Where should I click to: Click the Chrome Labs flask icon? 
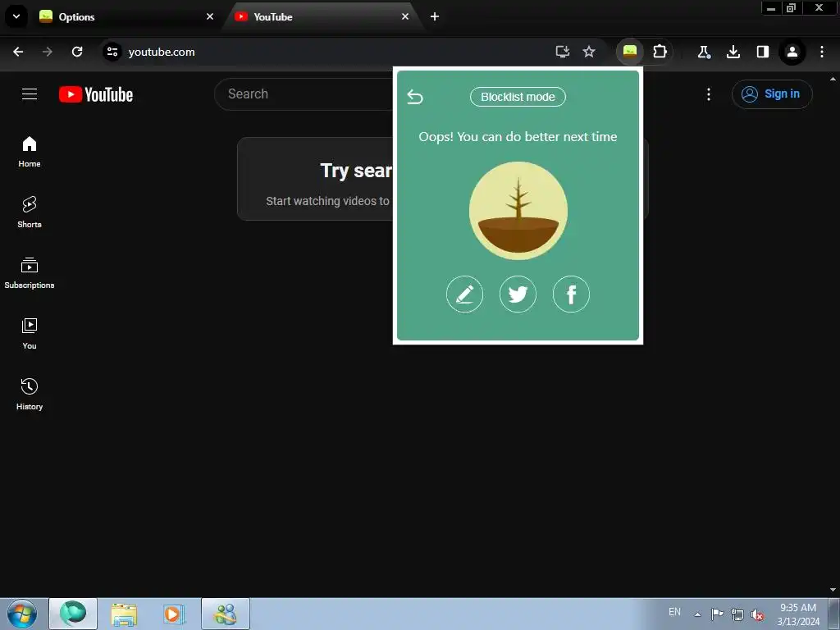pos(703,52)
